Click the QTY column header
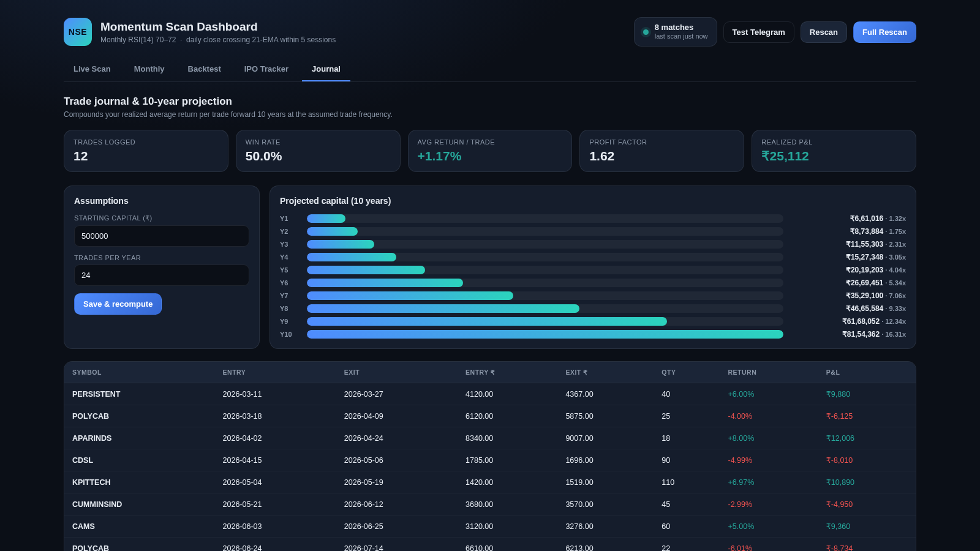The image size is (980, 551). 668,372
